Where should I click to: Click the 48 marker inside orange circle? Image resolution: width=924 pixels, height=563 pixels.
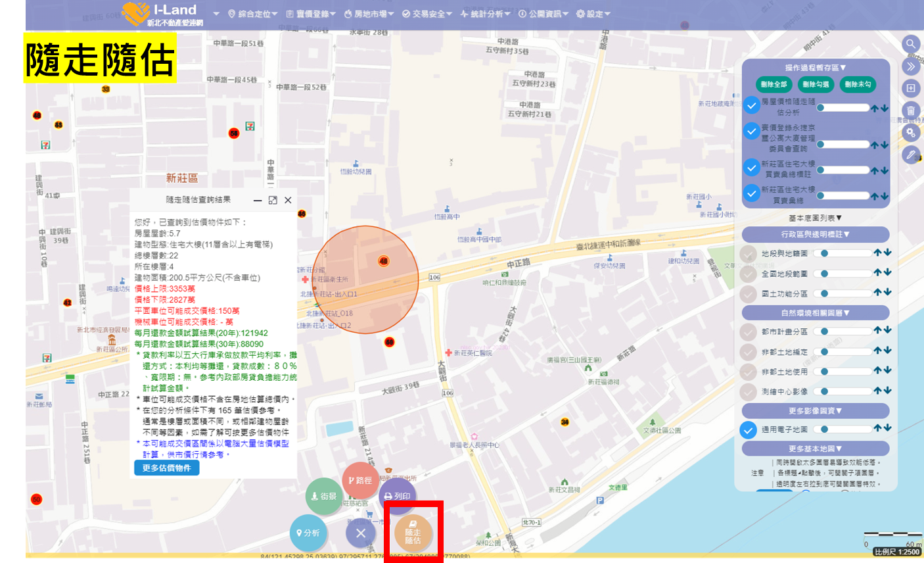[384, 261]
